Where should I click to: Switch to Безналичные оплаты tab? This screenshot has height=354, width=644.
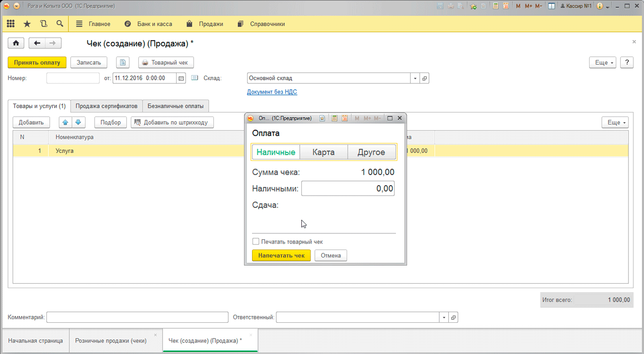176,106
